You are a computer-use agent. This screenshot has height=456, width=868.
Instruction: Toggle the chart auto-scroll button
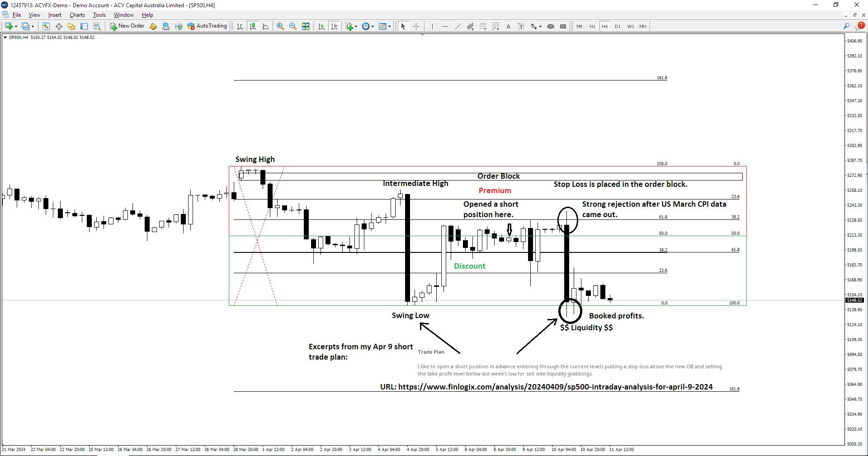(321, 26)
